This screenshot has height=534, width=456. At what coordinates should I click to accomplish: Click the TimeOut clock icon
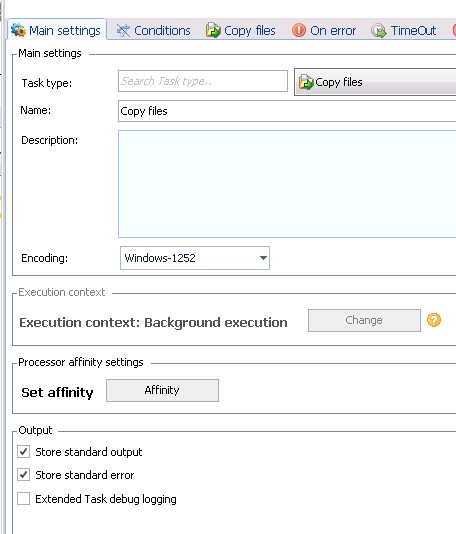[x=379, y=31]
